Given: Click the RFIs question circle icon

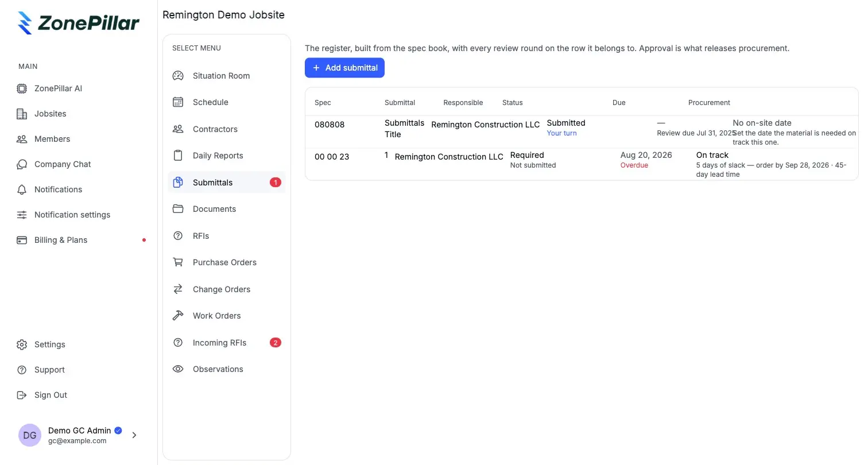Looking at the screenshot, I should (x=178, y=236).
